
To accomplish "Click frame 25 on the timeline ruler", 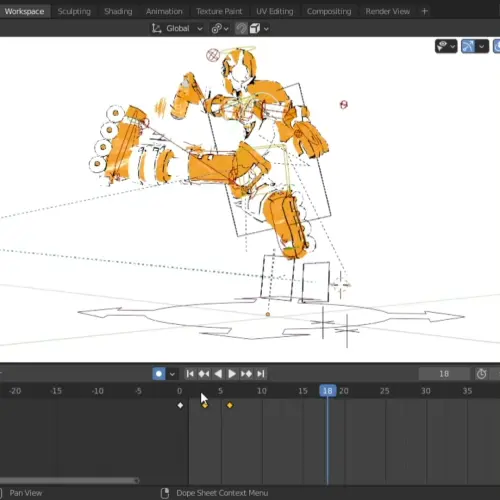I will click(x=385, y=391).
